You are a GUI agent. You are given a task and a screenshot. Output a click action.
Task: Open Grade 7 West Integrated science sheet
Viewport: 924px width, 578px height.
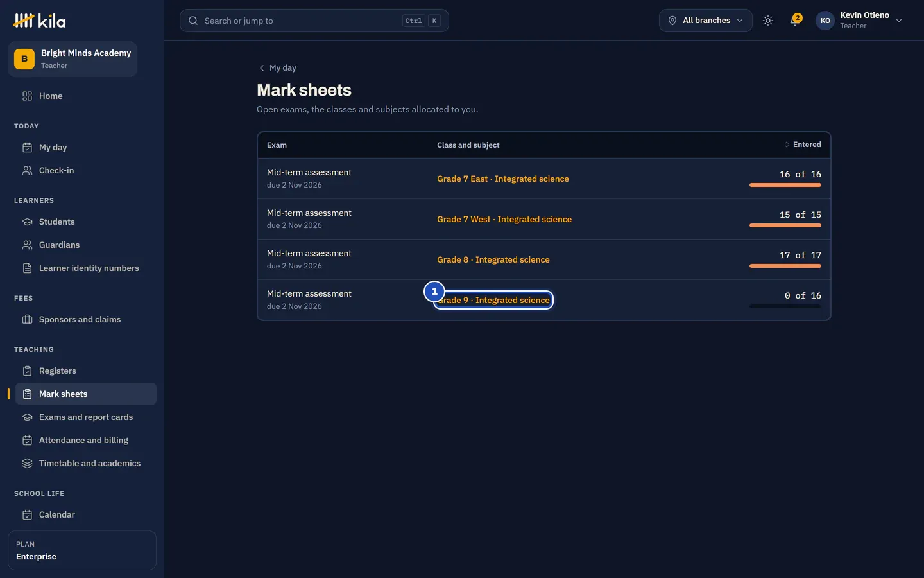tap(504, 219)
